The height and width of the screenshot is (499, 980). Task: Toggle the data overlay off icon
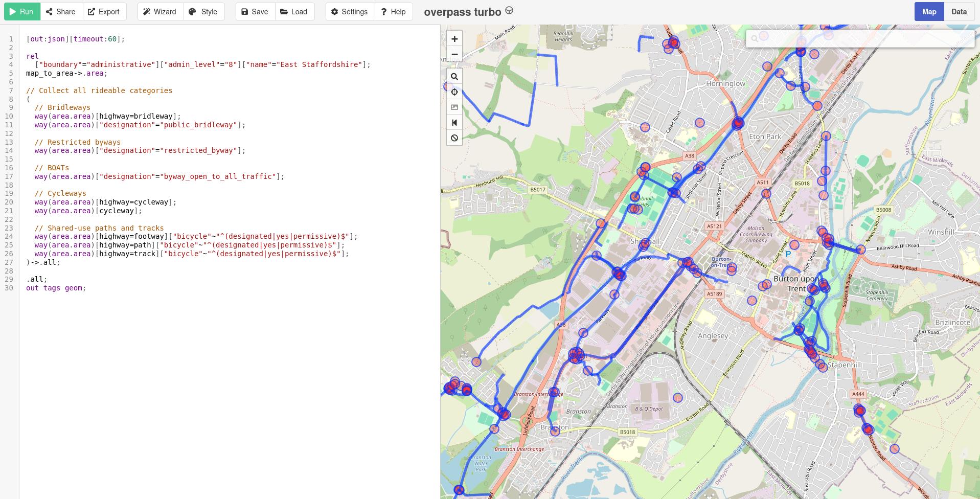tap(454, 138)
